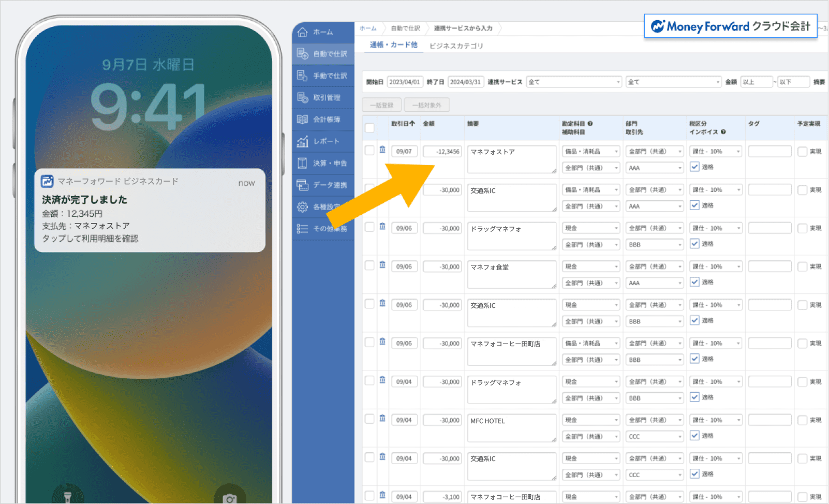Expand the 連携サービス dropdown
This screenshot has width=829, height=504.
pyautogui.click(x=573, y=82)
